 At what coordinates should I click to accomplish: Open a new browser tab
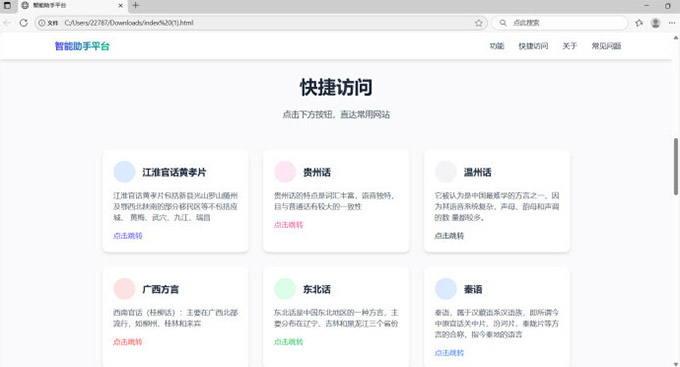pyautogui.click(x=135, y=6)
